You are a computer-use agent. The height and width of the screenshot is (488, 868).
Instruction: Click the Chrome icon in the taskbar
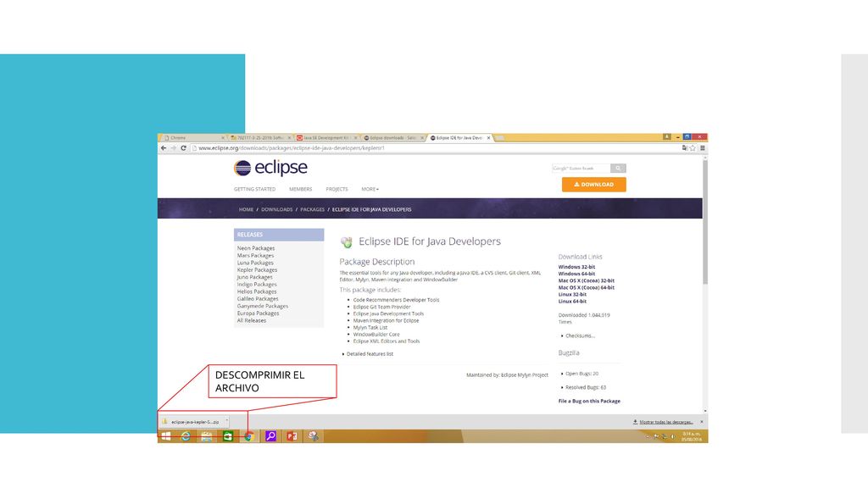pyautogui.click(x=249, y=436)
